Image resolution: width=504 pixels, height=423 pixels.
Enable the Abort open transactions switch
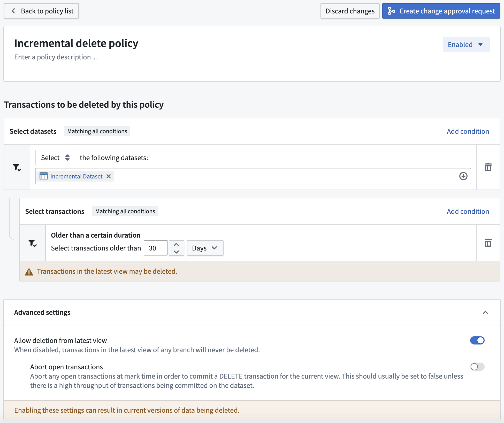(477, 367)
